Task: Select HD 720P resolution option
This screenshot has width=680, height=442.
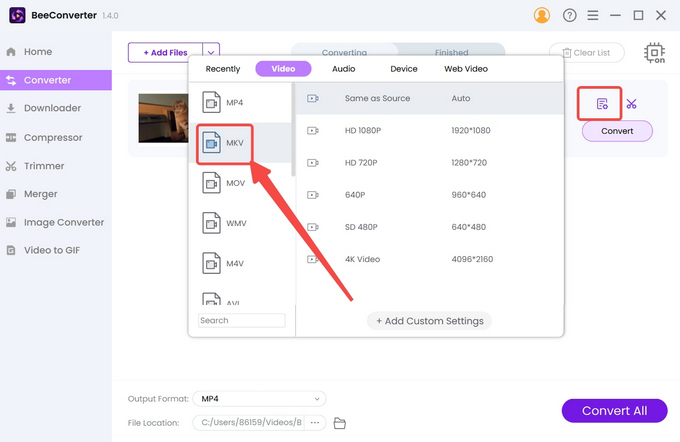Action: coord(429,163)
